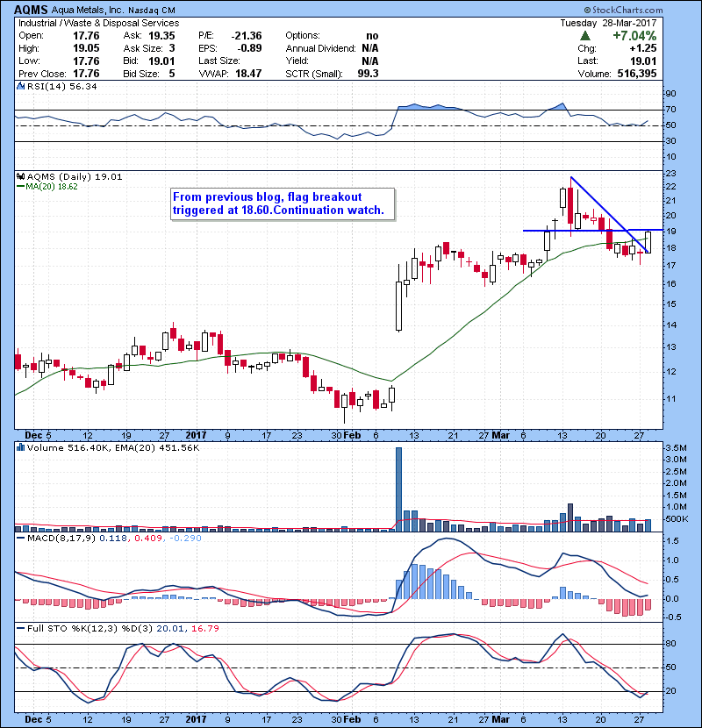Click the Last value 19.01
Screen dimensions: 702x728
pyautogui.click(x=643, y=61)
